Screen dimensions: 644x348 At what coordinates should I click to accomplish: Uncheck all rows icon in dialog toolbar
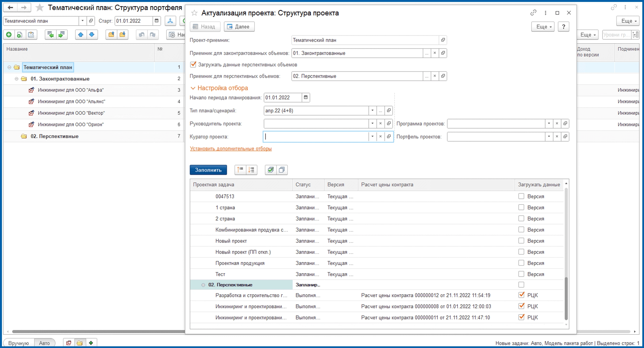click(x=282, y=170)
